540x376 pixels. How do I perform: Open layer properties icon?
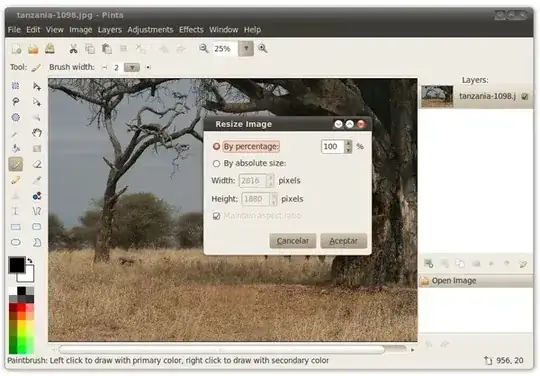[522, 264]
